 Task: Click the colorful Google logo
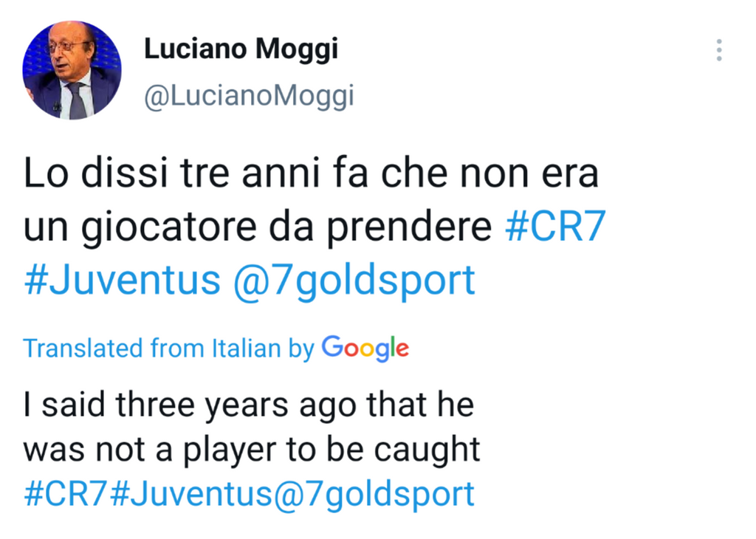pos(365,348)
